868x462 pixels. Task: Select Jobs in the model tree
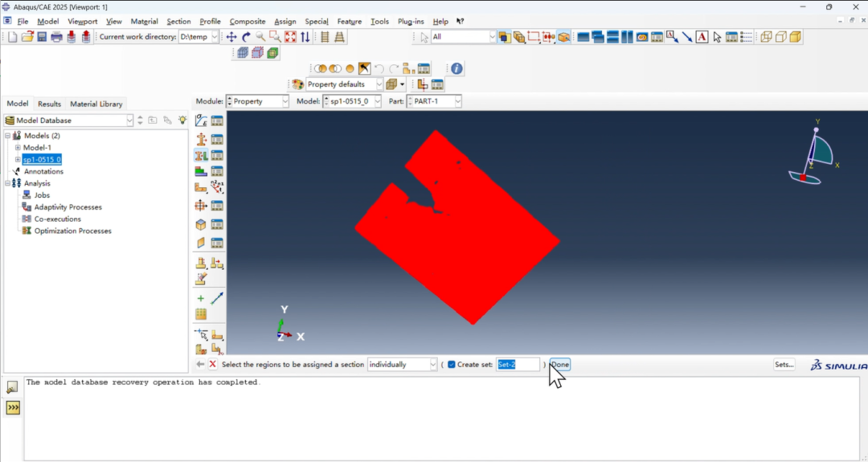point(42,194)
